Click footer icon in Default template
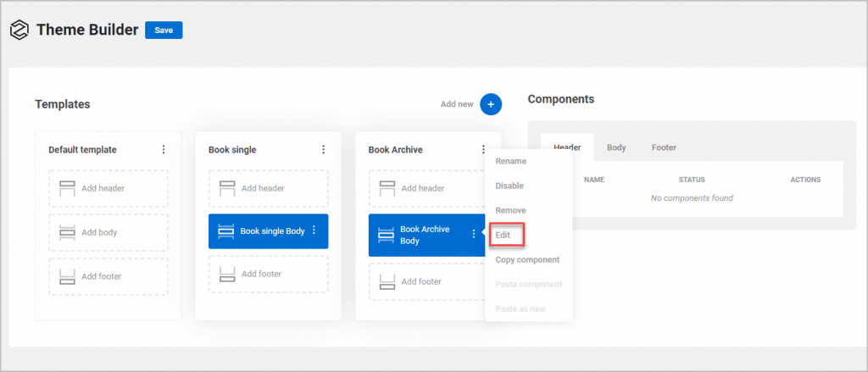 tap(67, 275)
